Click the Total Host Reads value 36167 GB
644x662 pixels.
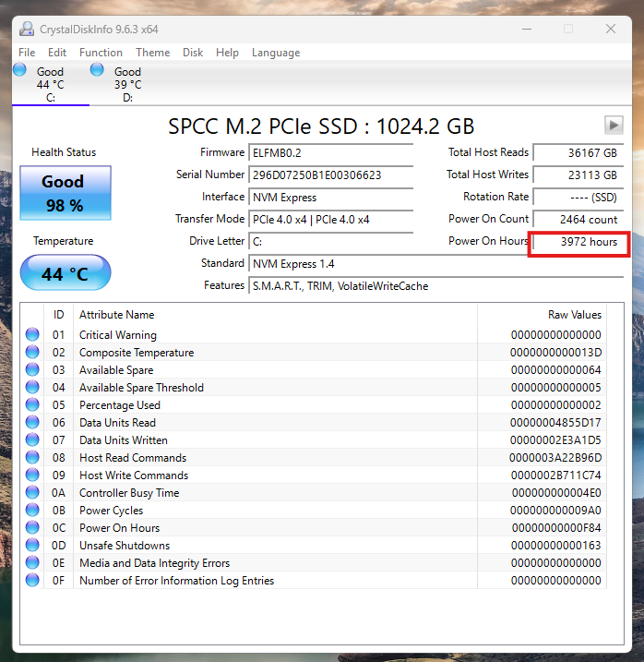pyautogui.click(x=578, y=153)
